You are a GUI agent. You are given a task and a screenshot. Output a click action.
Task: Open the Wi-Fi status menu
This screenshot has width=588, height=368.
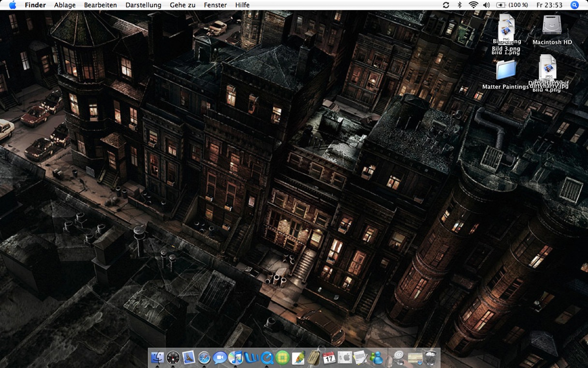click(473, 5)
